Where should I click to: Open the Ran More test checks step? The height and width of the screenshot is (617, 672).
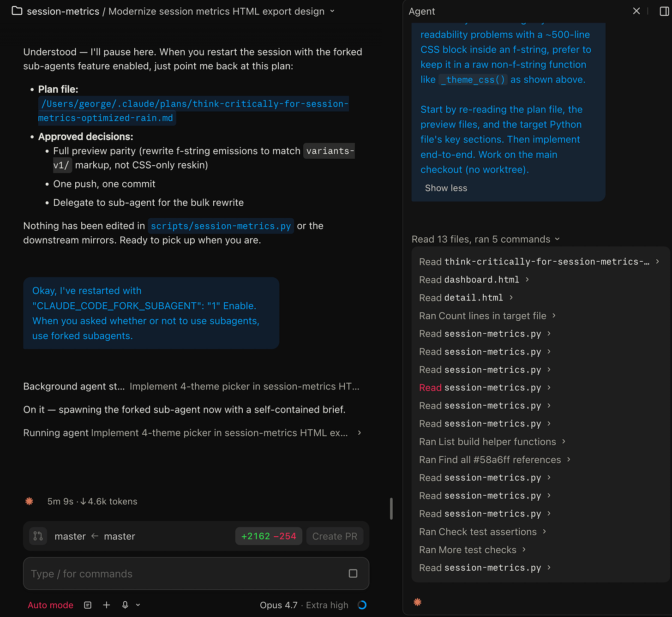[473, 550]
